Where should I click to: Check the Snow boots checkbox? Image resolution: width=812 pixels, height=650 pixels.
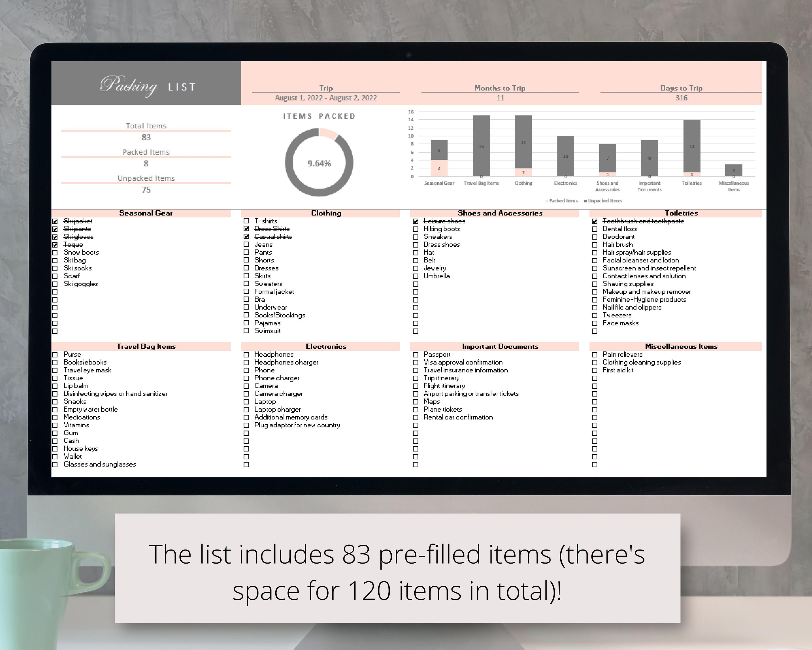[56, 252]
